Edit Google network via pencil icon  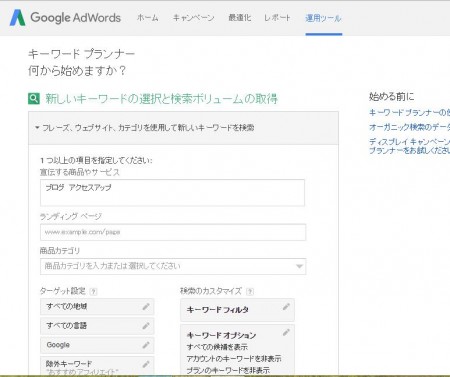click(x=146, y=345)
